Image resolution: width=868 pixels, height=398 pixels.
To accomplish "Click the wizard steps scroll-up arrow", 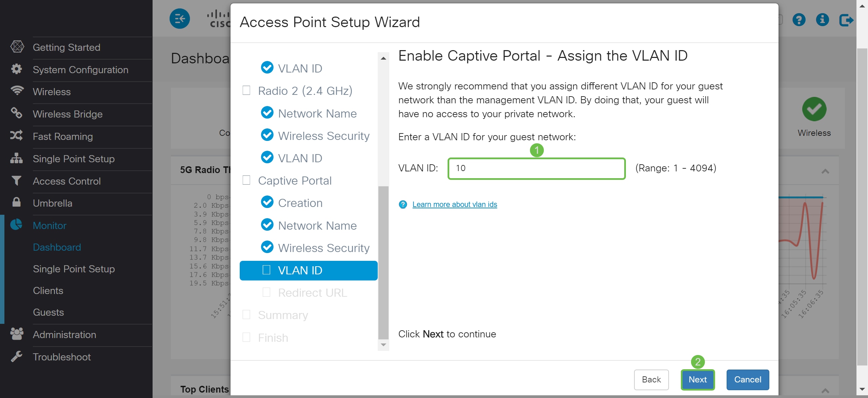I will point(383,58).
